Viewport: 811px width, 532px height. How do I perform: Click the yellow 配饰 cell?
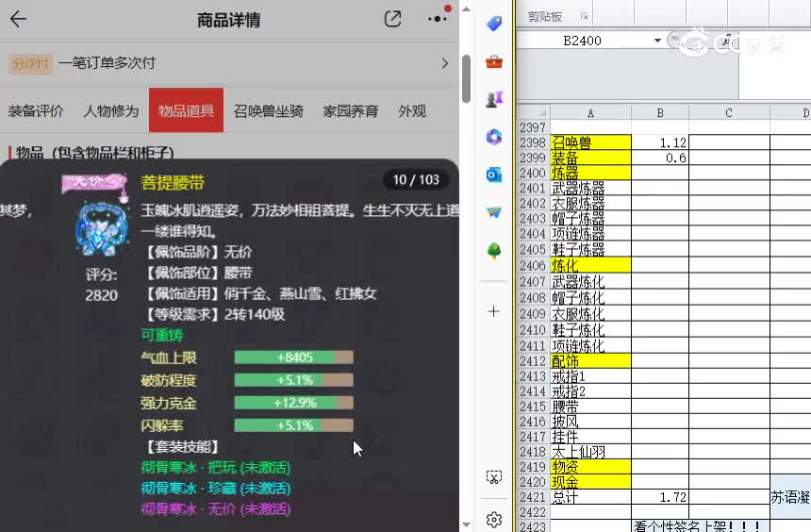click(x=590, y=360)
